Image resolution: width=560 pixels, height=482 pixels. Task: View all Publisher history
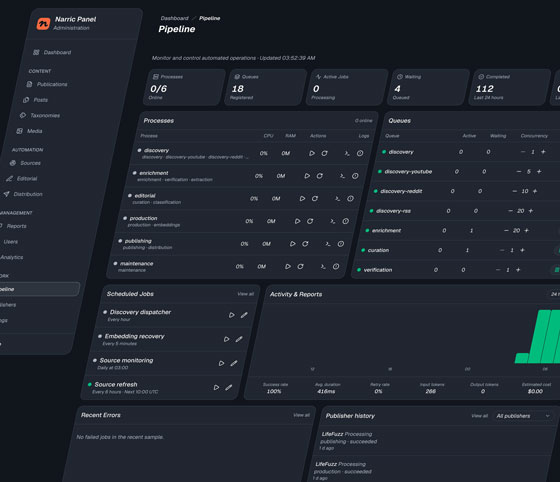point(479,416)
